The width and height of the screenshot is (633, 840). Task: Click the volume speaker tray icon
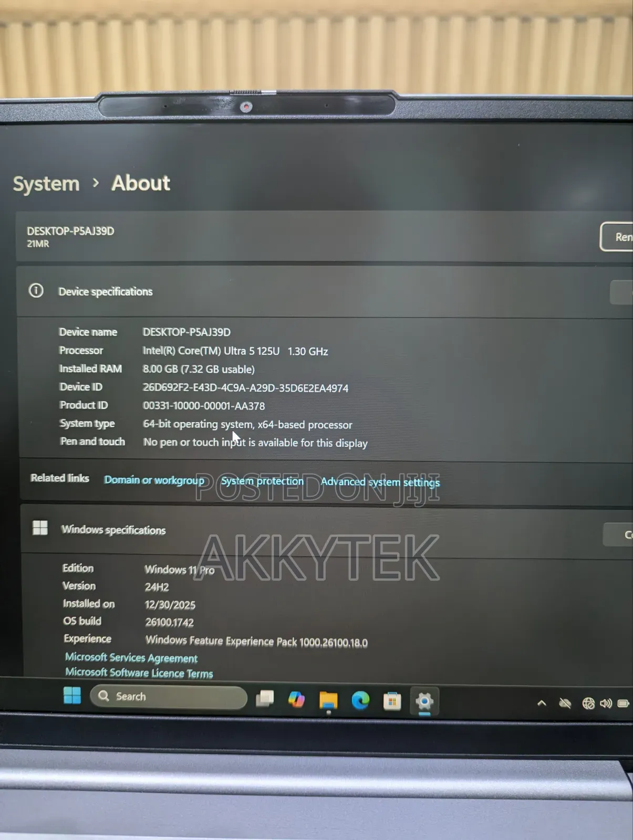click(606, 703)
